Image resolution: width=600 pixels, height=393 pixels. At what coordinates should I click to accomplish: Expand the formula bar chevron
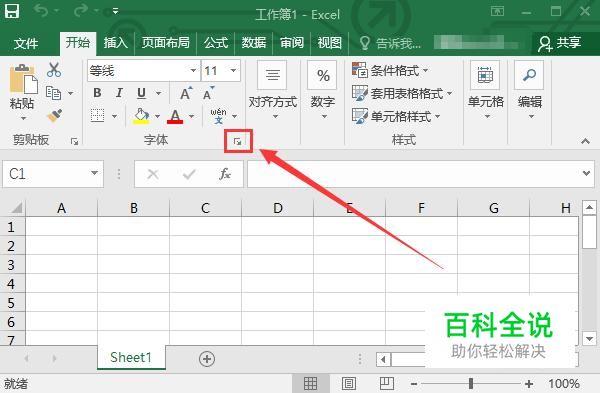click(586, 173)
